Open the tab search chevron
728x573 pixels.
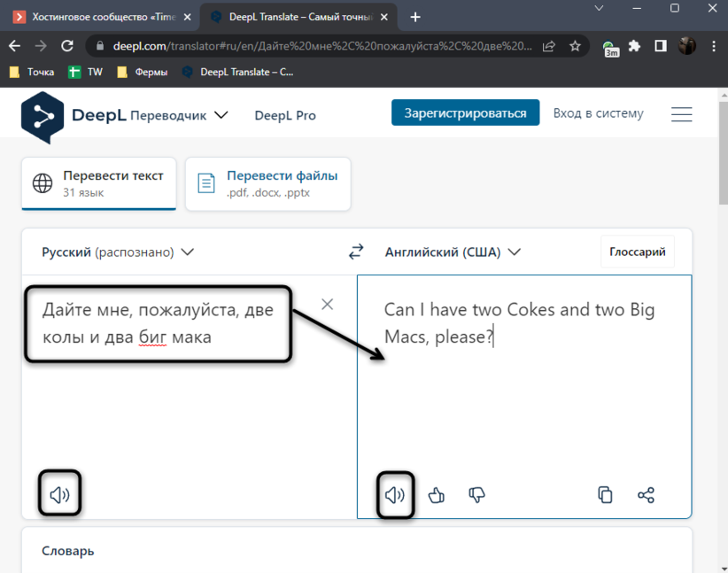[599, 8]
